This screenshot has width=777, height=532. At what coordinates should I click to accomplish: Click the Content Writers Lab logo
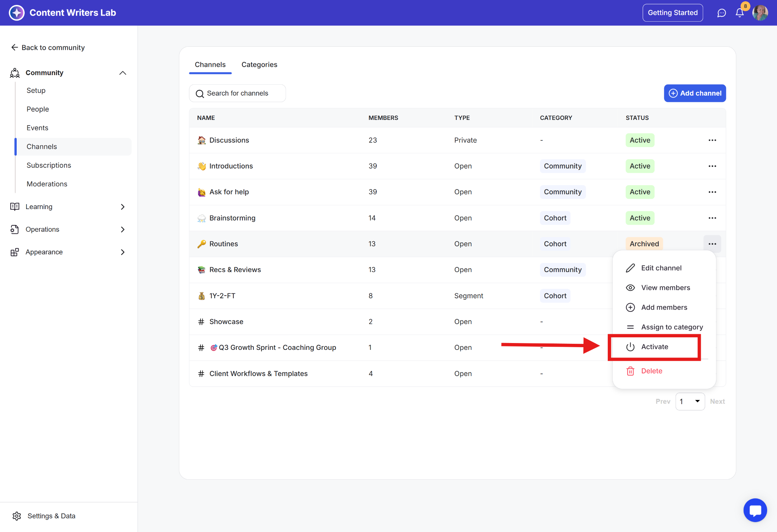[x=17, y=13]
